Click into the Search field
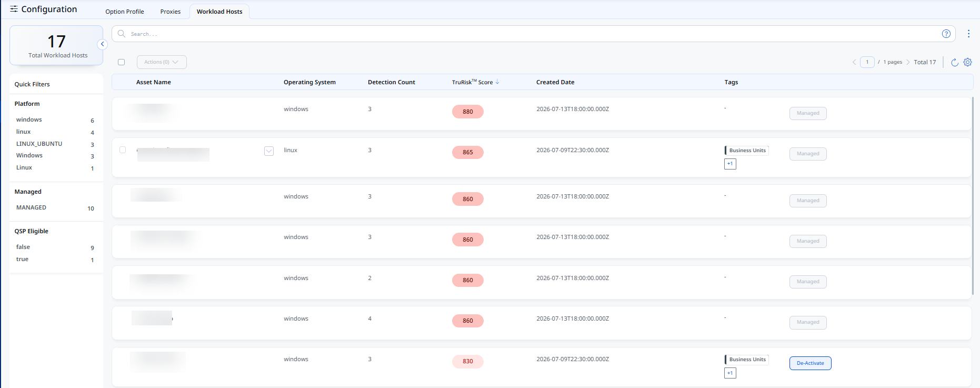 click(533, 34)
